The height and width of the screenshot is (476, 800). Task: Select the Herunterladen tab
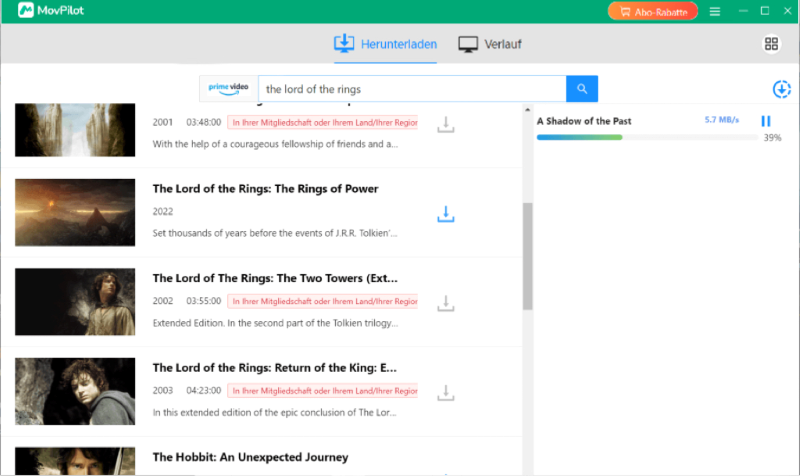point(385,44)
